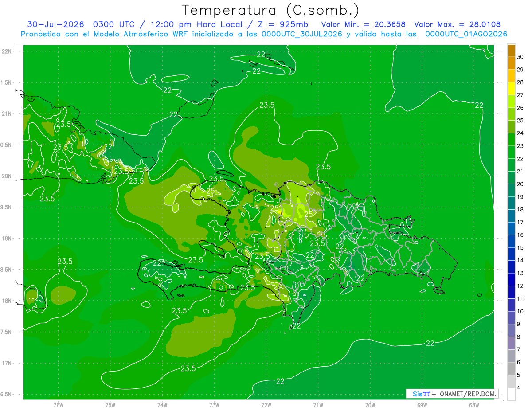Click the Temperatura (C,somb.) title

[x=270, y=10]
